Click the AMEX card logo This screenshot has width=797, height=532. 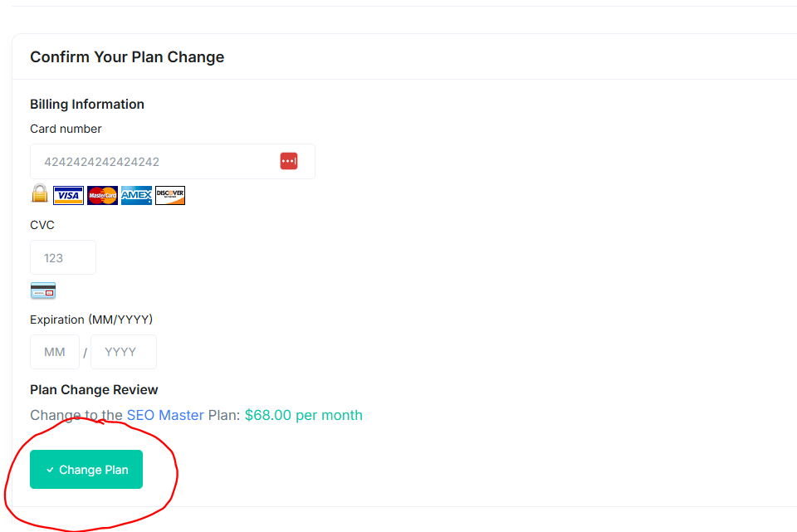click(136, 195)
